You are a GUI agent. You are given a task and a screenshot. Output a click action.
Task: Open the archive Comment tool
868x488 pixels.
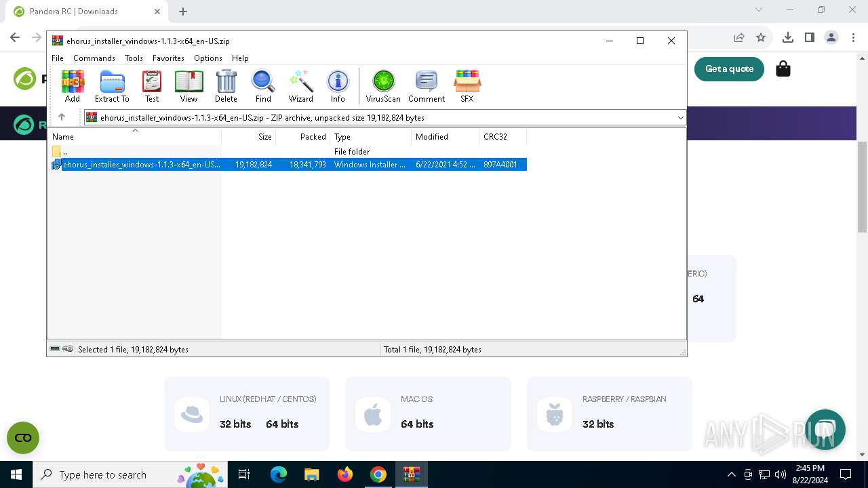(427, 86)
